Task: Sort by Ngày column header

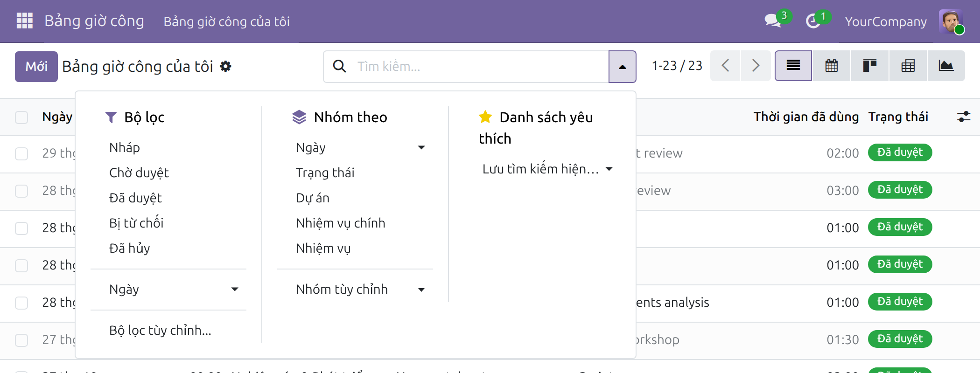Action: click(57, 117)
